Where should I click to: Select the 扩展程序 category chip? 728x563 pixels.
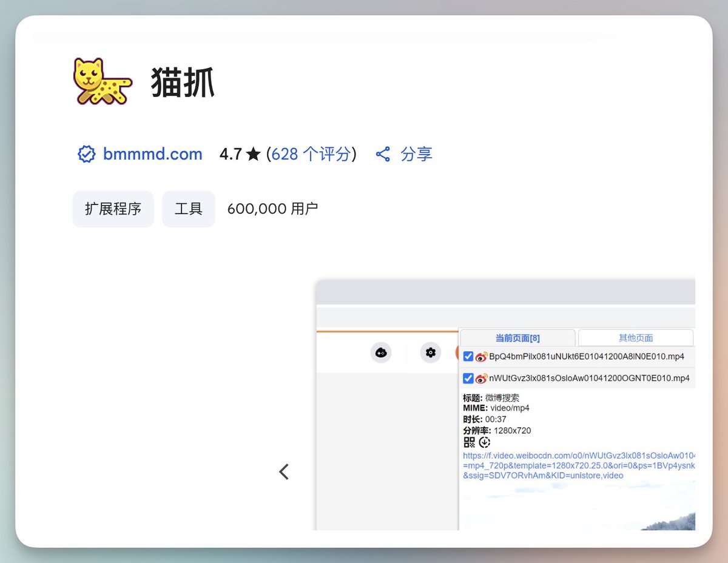tap(113, 209)
